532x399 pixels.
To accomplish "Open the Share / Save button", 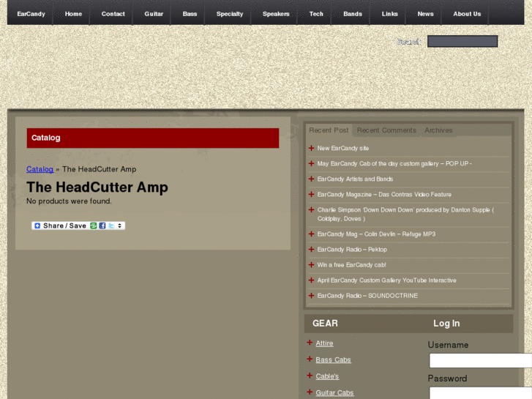I will [x=78, y=225].
